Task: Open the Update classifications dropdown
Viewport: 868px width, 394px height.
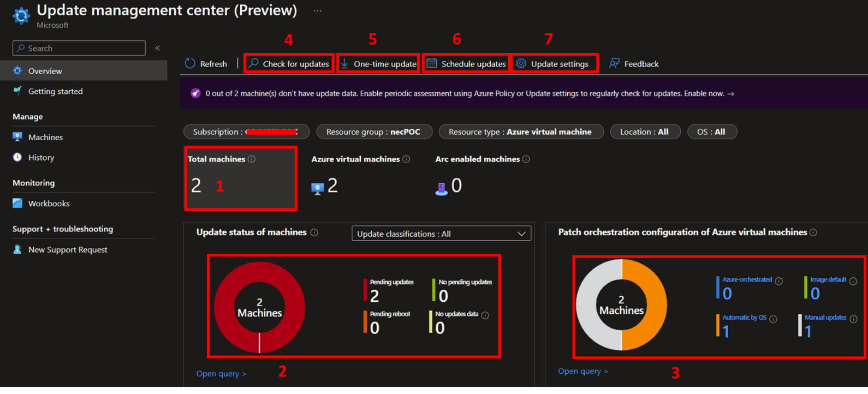Action: (441, 234)
